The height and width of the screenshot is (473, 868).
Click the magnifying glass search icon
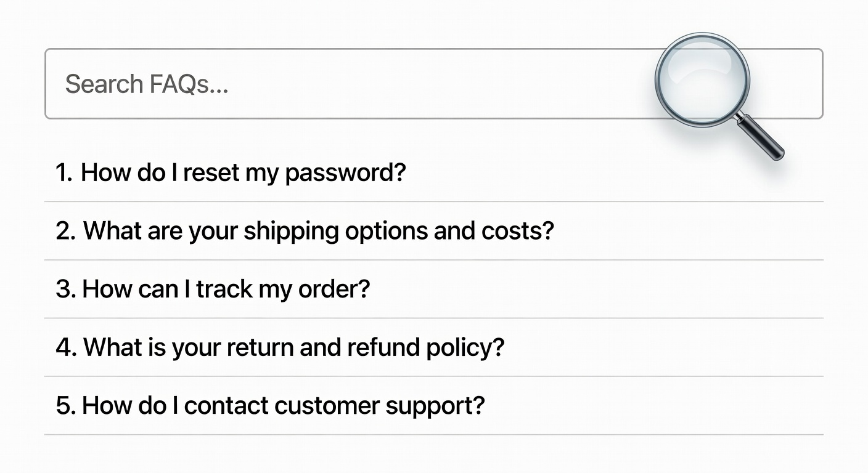tap(702, 80)
